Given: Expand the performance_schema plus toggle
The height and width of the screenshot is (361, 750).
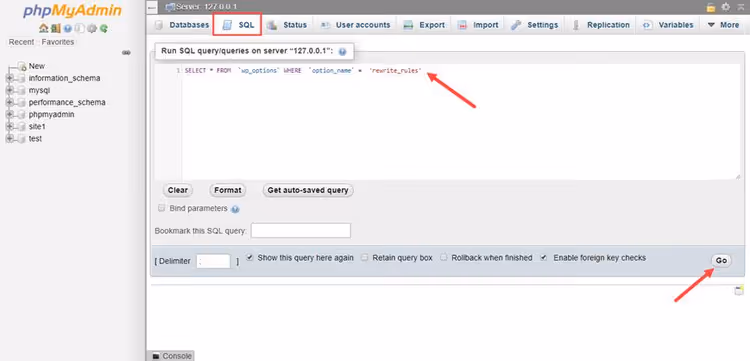Looking at the screenshot, I should [10, 102].
